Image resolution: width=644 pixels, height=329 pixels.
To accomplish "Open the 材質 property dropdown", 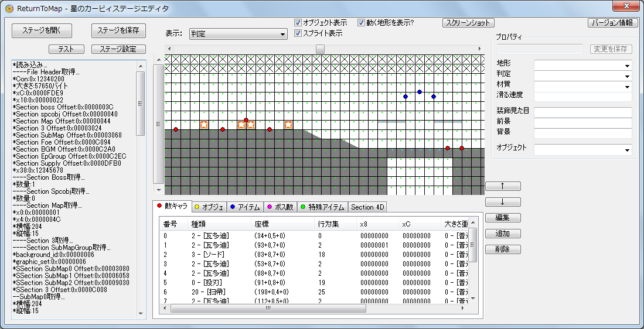I will pos(583,87).
